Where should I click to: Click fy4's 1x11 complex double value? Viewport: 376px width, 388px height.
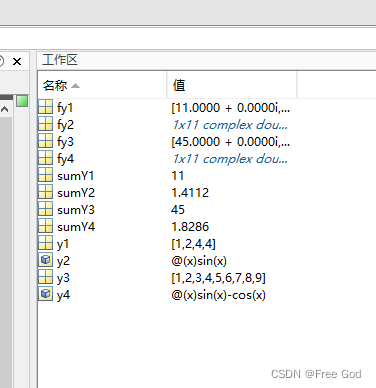(x=230, y=159)
